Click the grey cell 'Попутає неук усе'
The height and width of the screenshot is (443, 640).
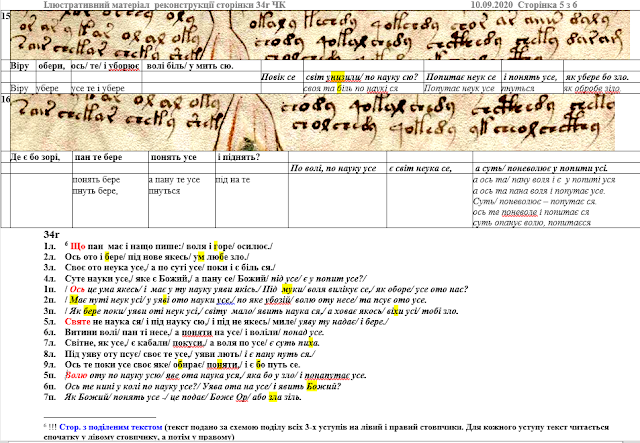pyautogui.click(x=459, y=88)
